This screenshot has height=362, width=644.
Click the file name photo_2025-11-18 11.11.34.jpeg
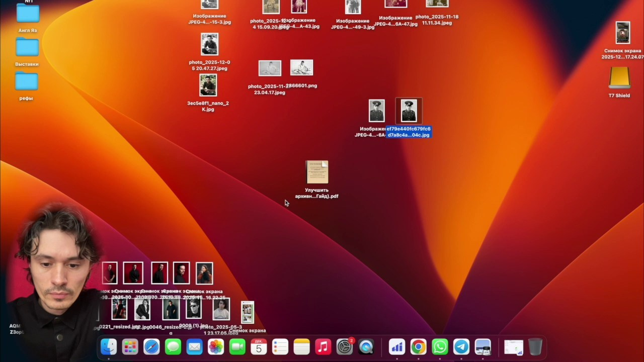(437, 20)
